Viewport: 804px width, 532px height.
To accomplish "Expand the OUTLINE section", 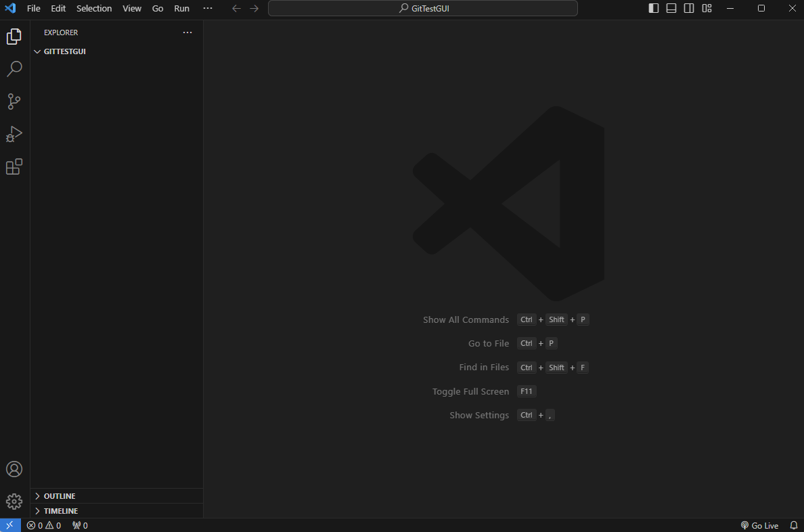I will tap(117, 496).
